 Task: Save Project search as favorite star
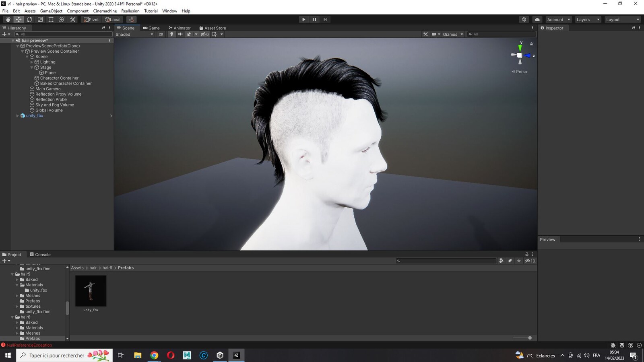pyautogui.click(x=519, y=261)
